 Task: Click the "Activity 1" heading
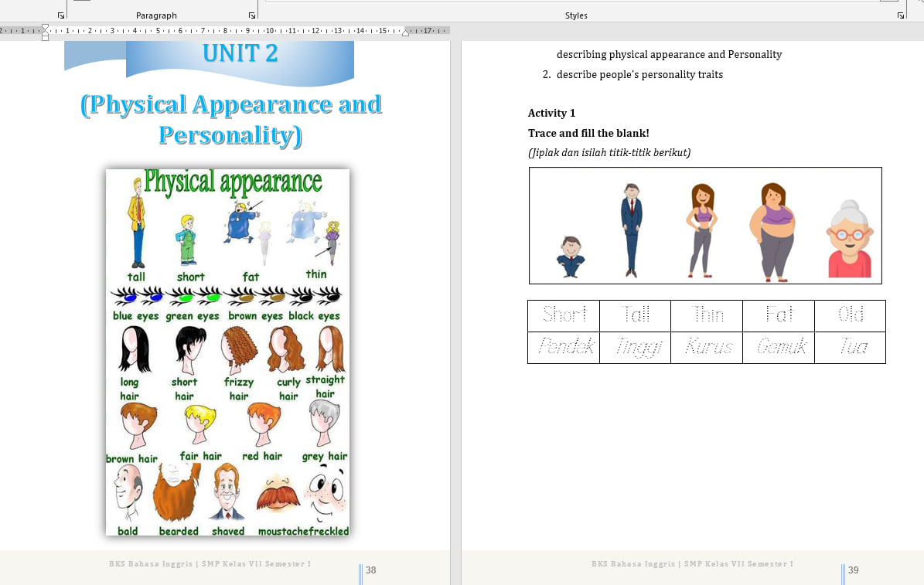(551, 113)
